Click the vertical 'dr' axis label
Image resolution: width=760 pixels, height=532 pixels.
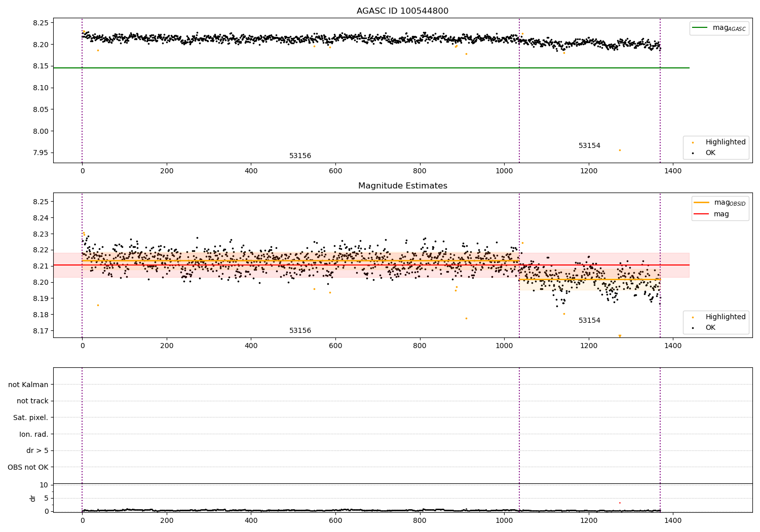click(33, 498)
